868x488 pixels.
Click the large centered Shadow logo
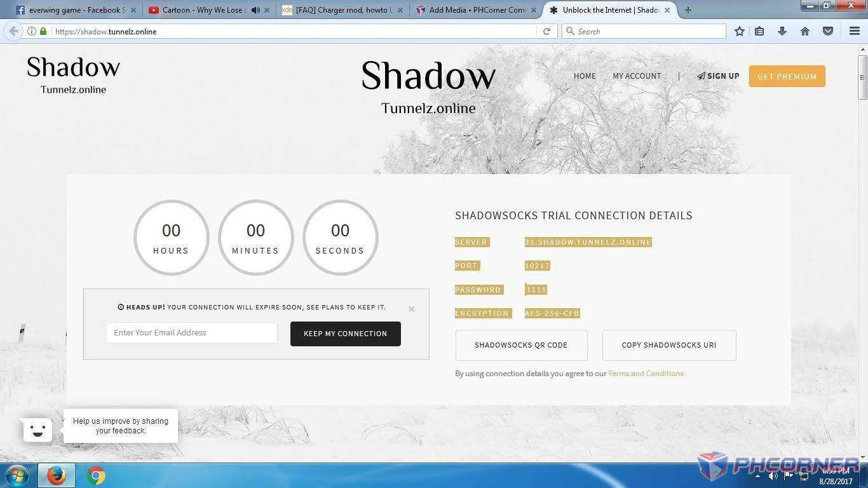click(428, 88)
